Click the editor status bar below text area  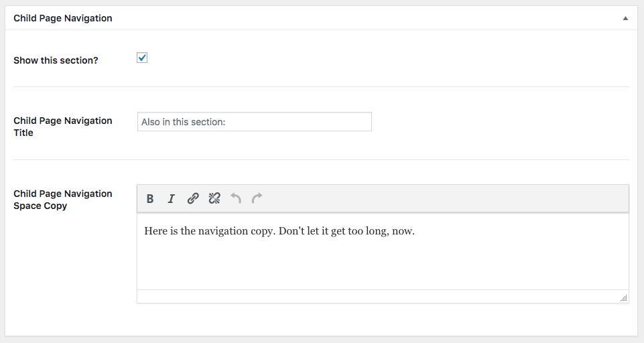pos(378,297)
